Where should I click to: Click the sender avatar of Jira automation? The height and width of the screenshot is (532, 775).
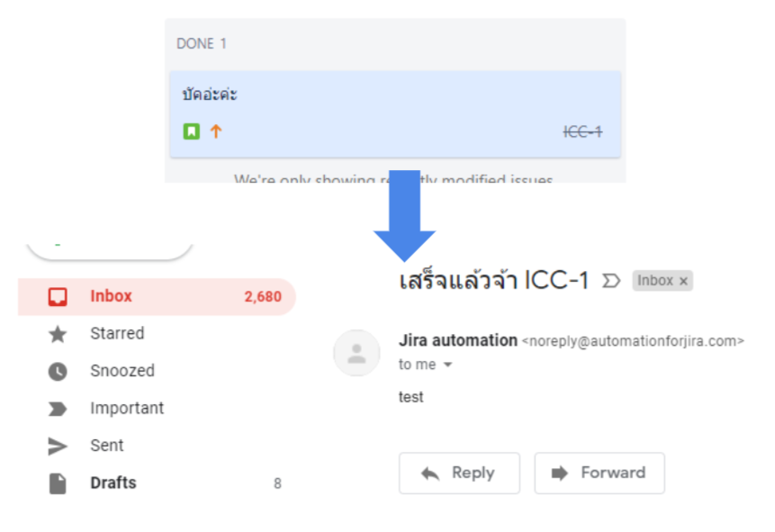(x=356, y=353)
